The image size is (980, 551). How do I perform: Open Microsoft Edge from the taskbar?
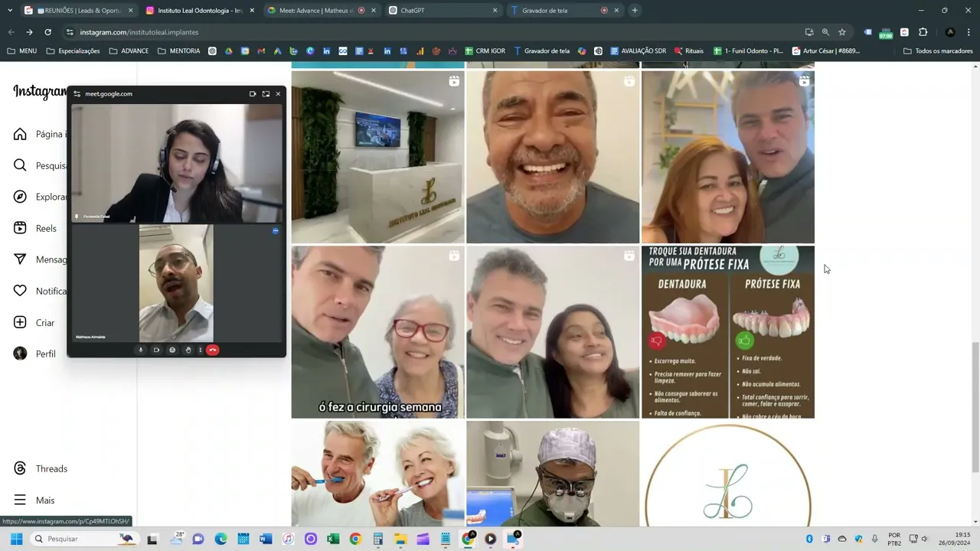tap(220, 539)
